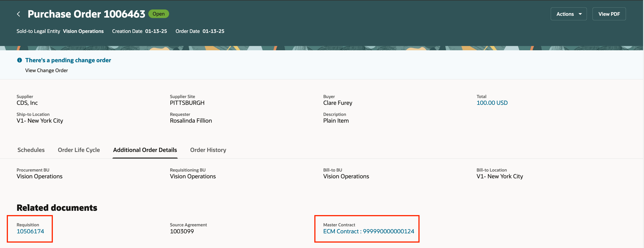Click the View PDF button
Screen dimensions: 644x248
pyautogui.click(x=609, y=14)
